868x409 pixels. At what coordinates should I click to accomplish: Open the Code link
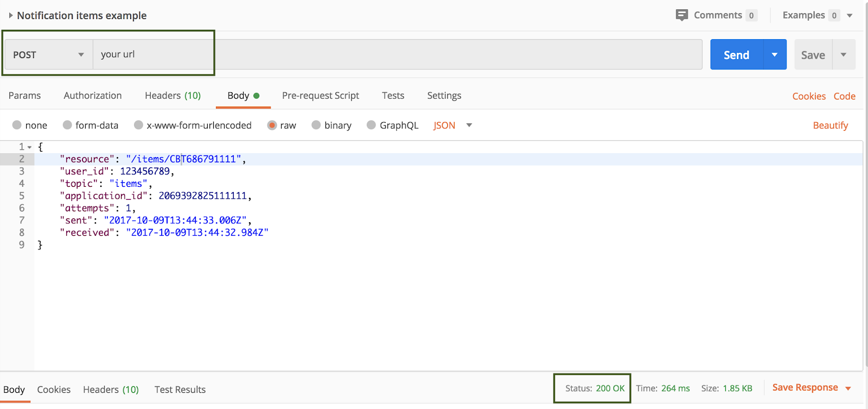pyautogui.click(x=844, y=96)
